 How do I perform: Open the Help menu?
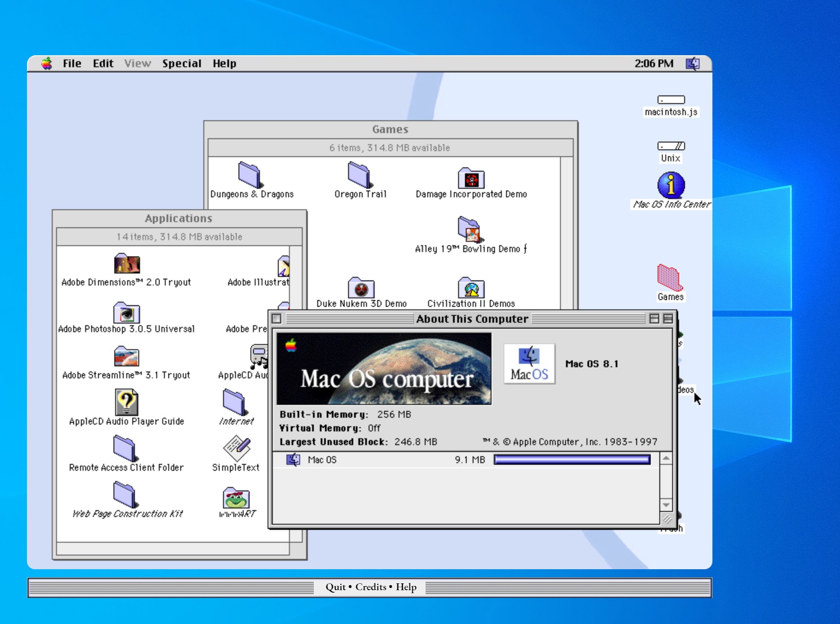[224, 63]
